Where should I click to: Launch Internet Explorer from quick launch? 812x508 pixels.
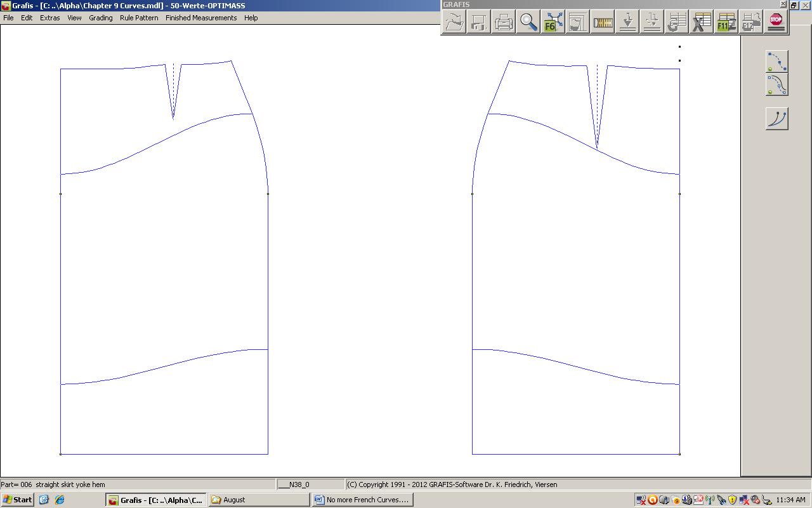point(60,500)
